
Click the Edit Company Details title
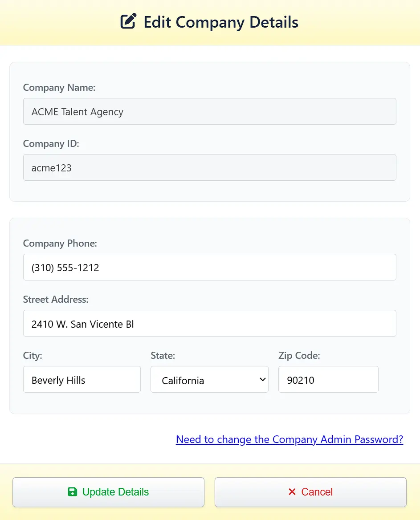click(x=221, y=22)
